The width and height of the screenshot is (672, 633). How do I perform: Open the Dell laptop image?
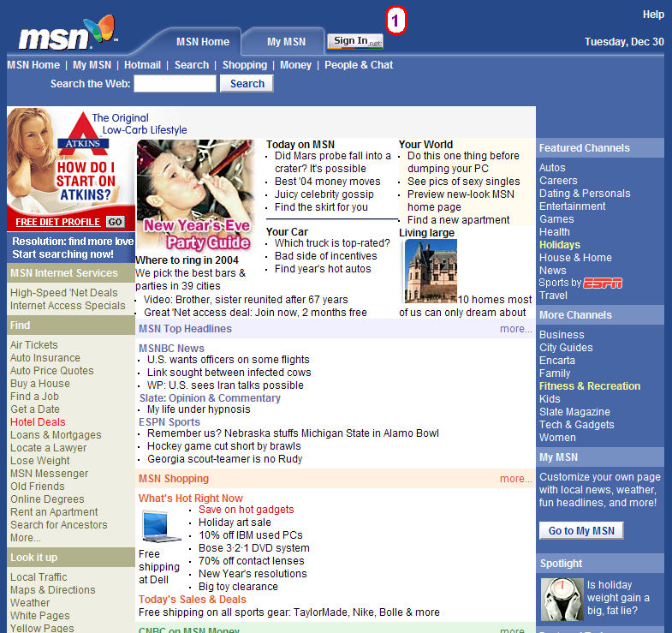pyautogui.click(x=161, y=527)
